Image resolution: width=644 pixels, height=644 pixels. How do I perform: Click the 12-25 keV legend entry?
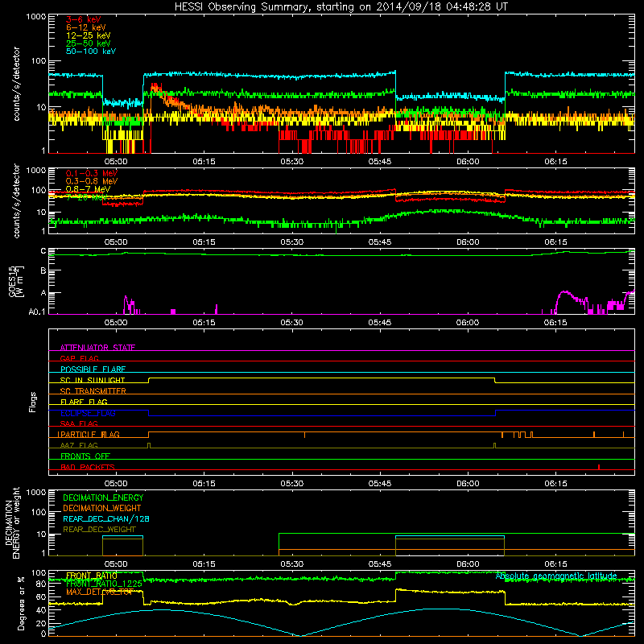(x=88, y=35)
